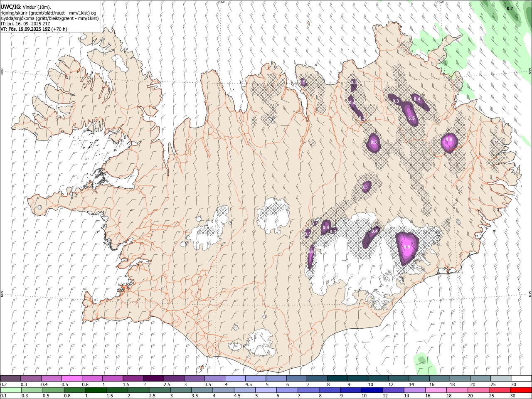
Task: Click upper-row gray swatch between 20 and 25
Action: [x=480, y=379]
